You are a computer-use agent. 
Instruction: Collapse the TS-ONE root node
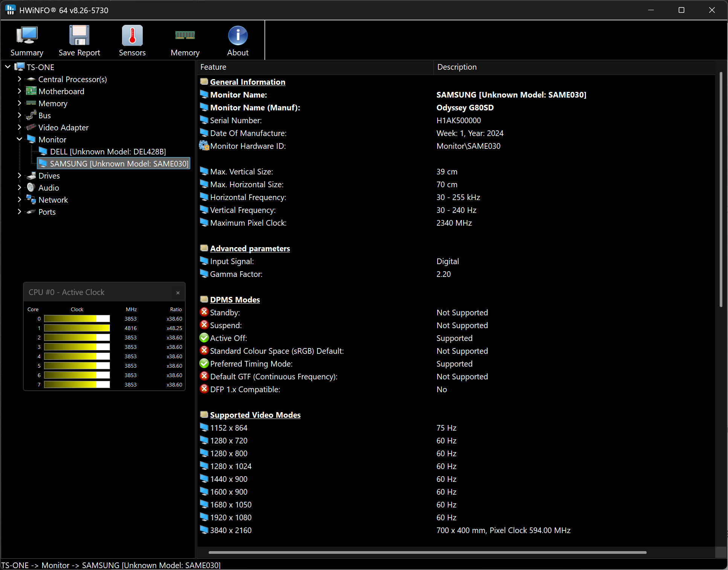point(8,67)
